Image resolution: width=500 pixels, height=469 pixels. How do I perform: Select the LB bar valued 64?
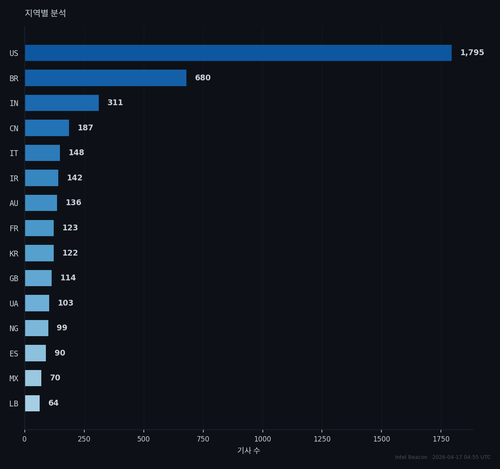[x=32, y=403]
